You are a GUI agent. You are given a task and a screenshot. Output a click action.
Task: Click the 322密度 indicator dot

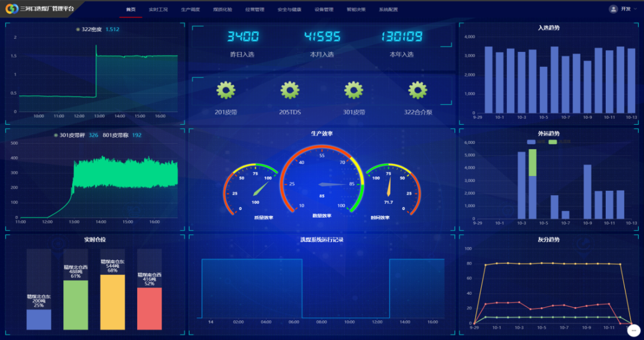click(78, 29)
